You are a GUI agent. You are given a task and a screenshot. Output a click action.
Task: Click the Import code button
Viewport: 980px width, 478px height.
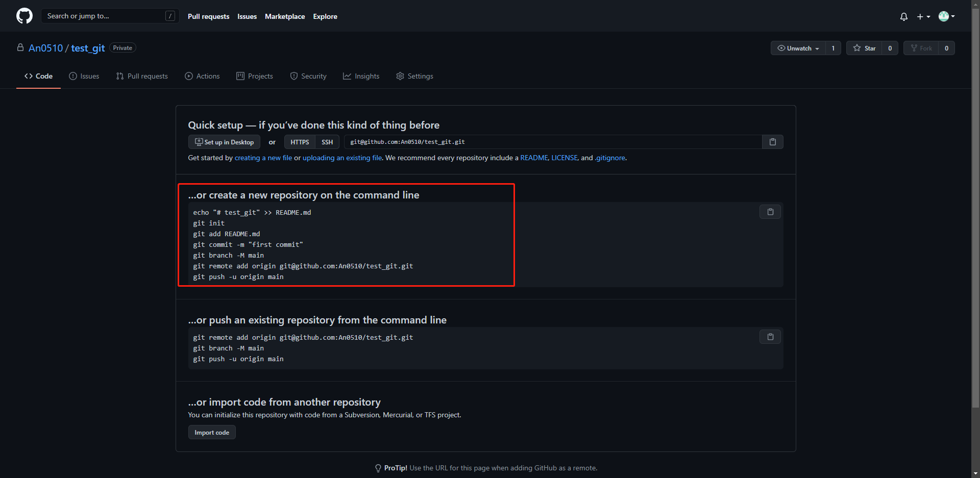(212, 432)
